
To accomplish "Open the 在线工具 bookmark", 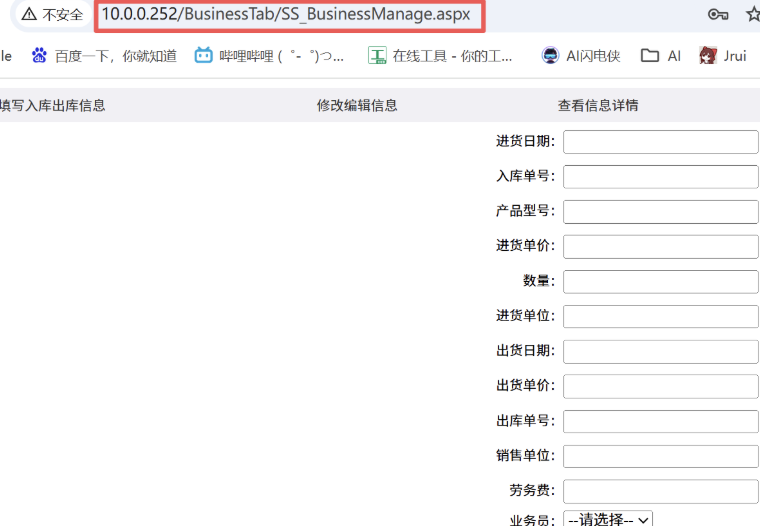I will pos(440,56).
